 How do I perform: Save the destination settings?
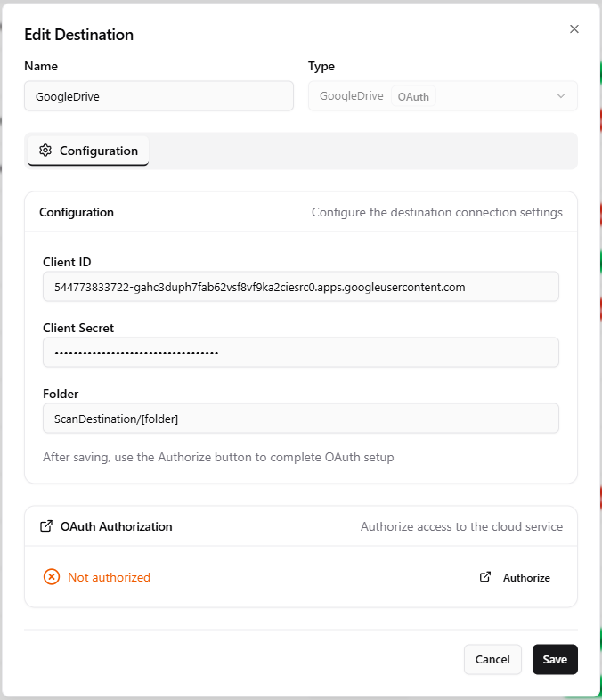pyautogui.click(x=555, y=659)
